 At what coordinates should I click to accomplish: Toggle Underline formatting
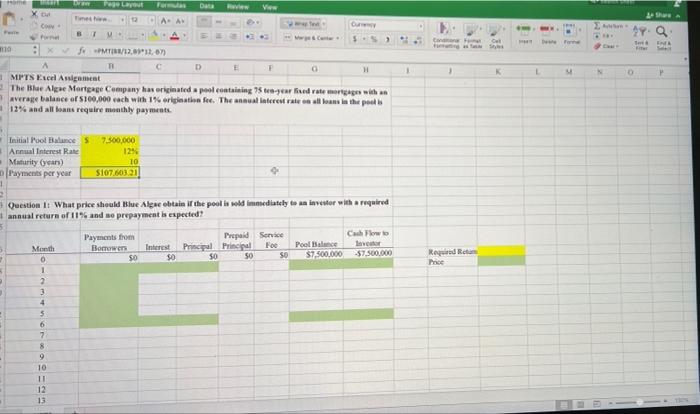(108, 34)
